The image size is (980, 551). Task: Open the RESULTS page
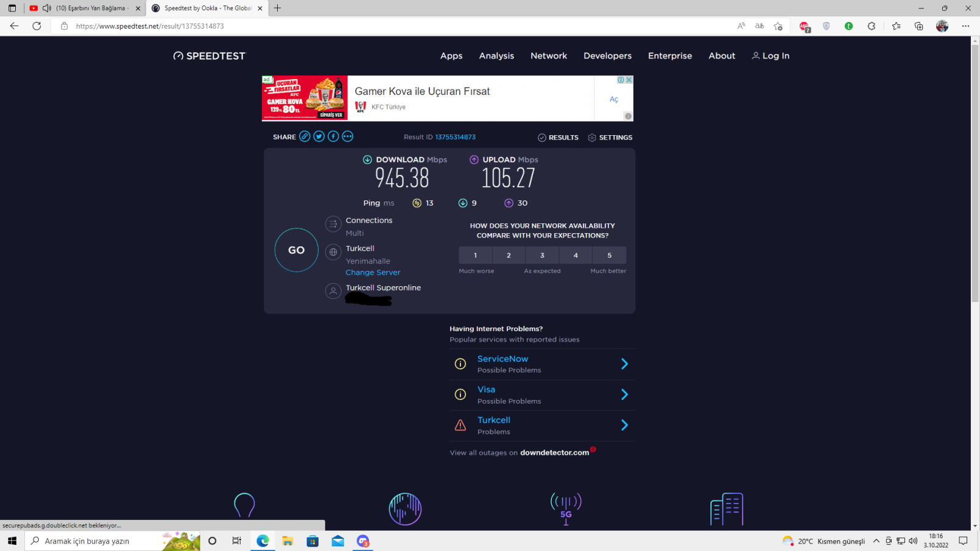tap(558, 138)
